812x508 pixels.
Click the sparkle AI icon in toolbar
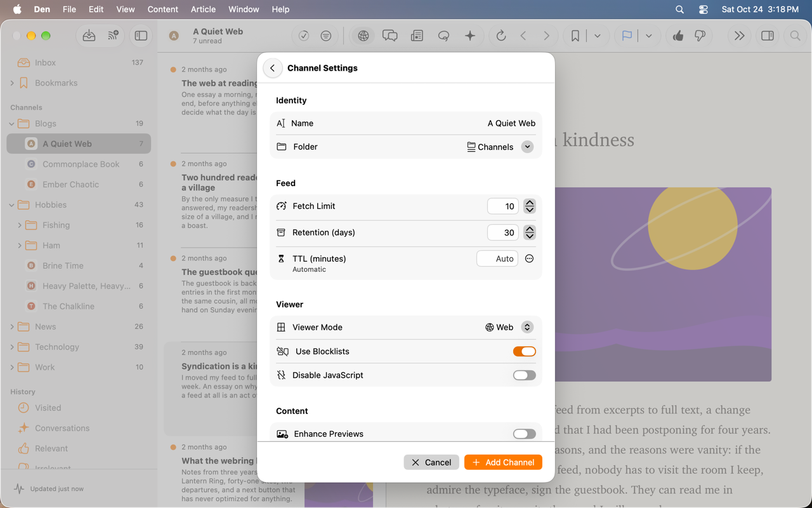click(470, 36)
